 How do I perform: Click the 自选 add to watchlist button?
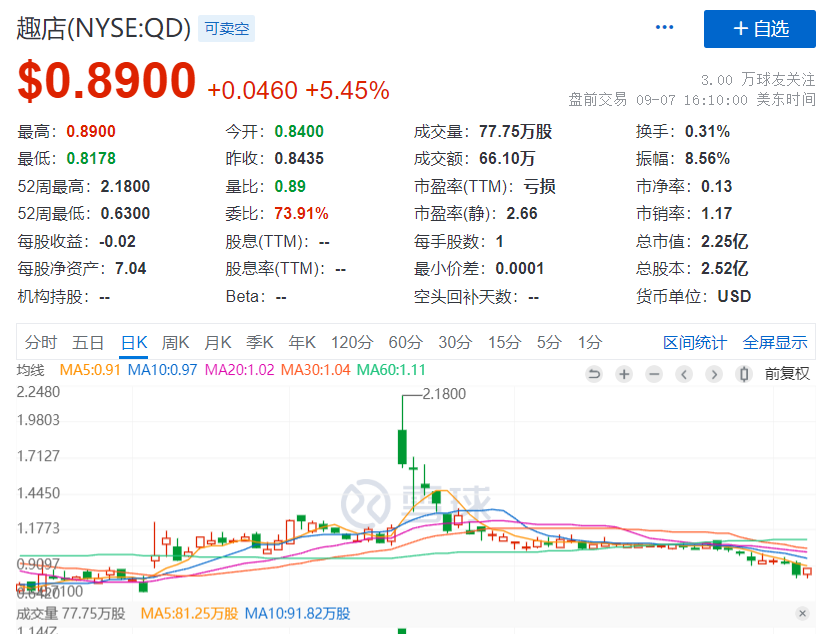[759, 28]
